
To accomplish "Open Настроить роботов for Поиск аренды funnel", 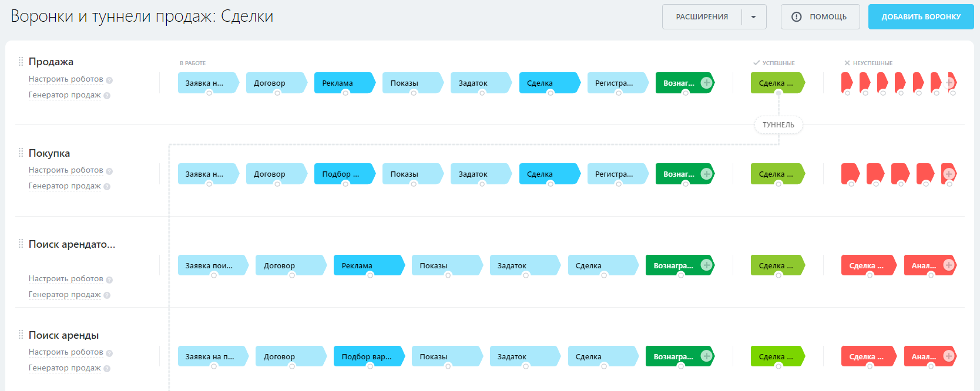I will 66,352.
